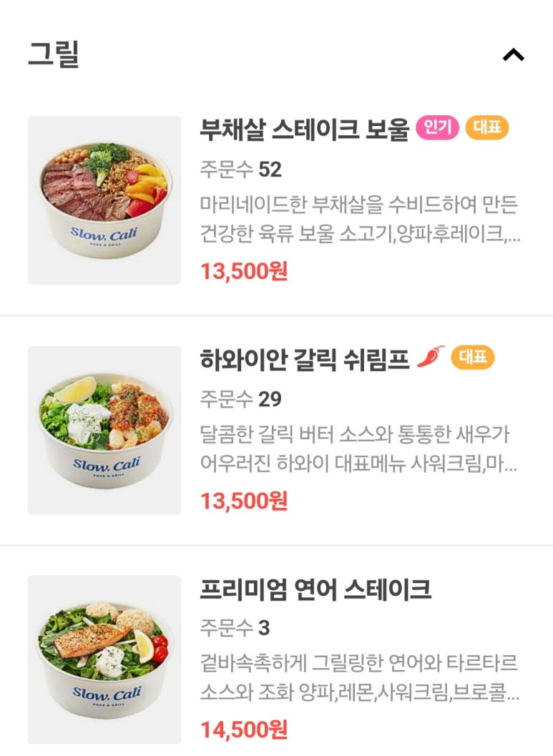Tap the 주문수 3 order count
Viewport: 553px width, 756px height.
click(235, 628)
